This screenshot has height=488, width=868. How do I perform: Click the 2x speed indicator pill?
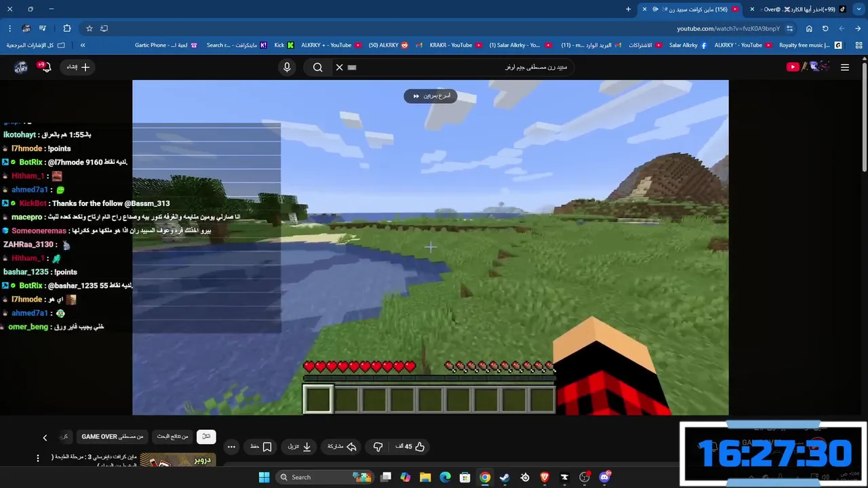point(431,96)
